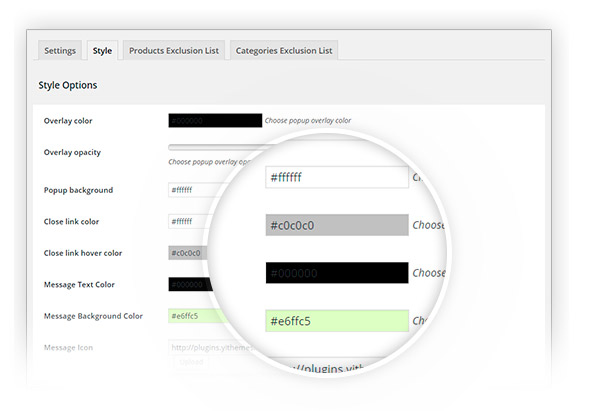The width and height of the screenshot is (600, 411).
Task: Click the Close link color label
Action: [71, 222]
